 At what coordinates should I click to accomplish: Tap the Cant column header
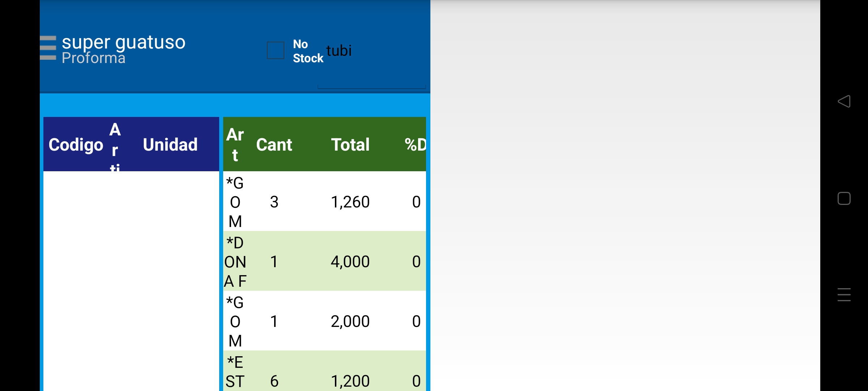(x=274, y=144)
